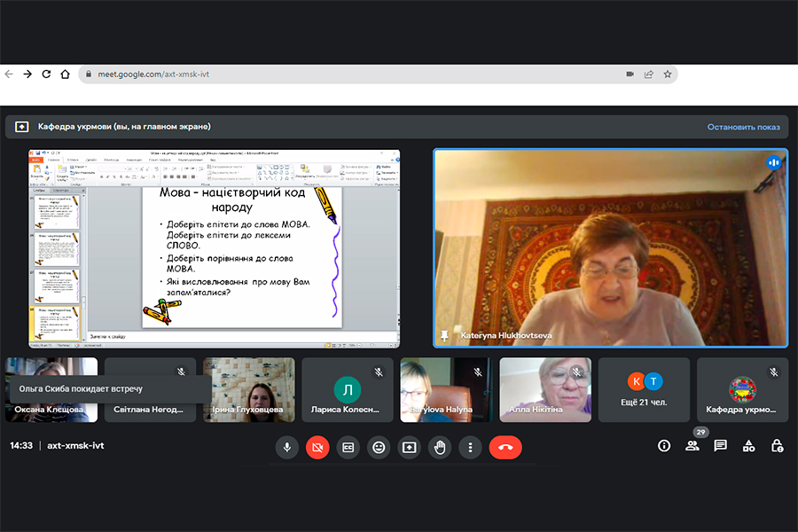798x532 pixels.
Task: Go back in the browser
Action: [x=9, y=74]
